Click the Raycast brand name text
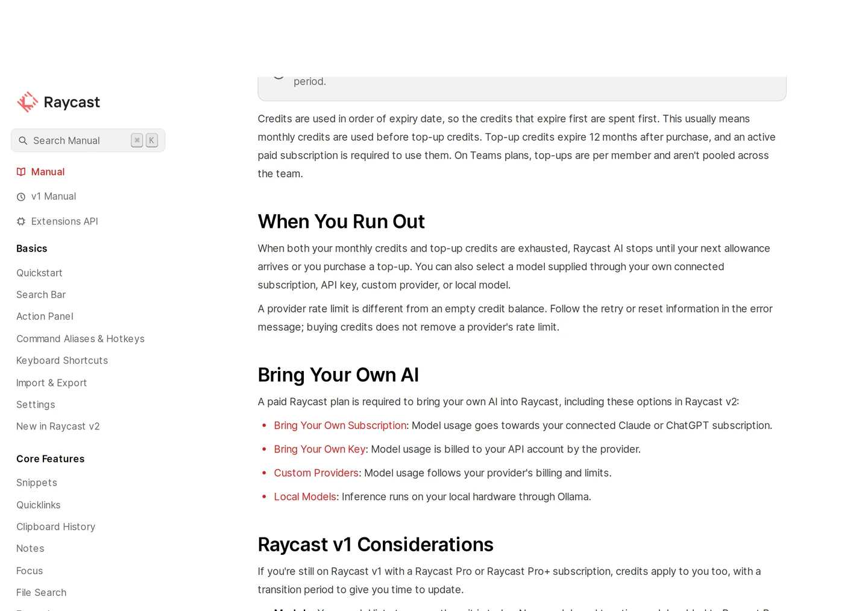 click(72, 102)
